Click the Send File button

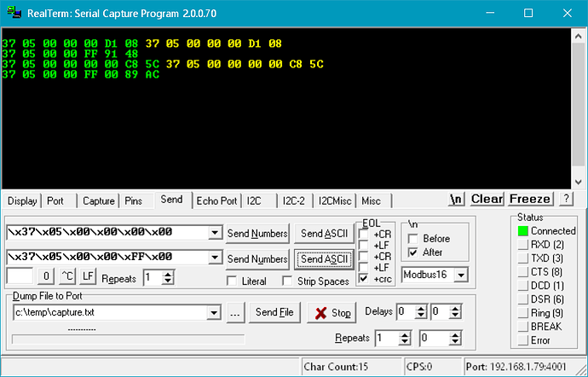pyautogui.click(x=274, y=312)
